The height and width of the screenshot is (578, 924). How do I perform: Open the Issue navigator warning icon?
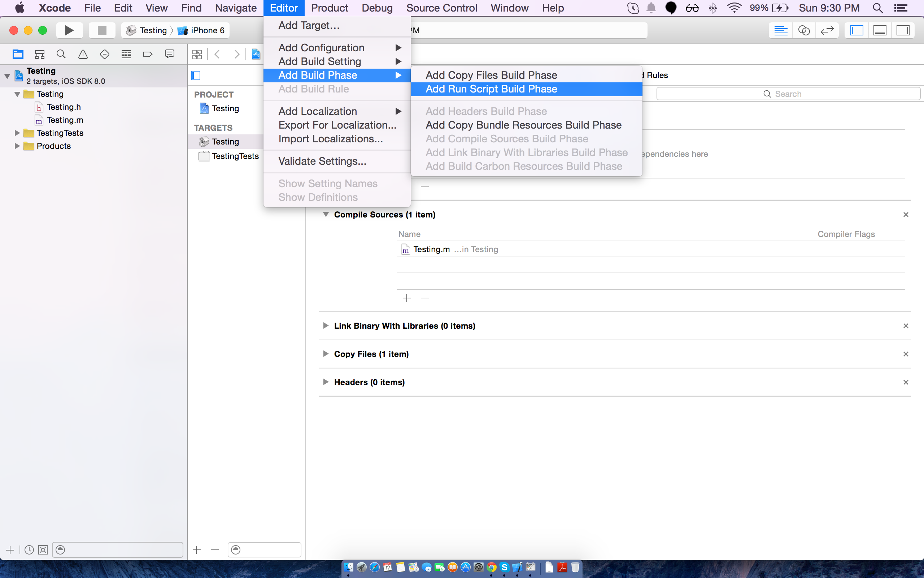pyautogui.click(x=83, y=54)
